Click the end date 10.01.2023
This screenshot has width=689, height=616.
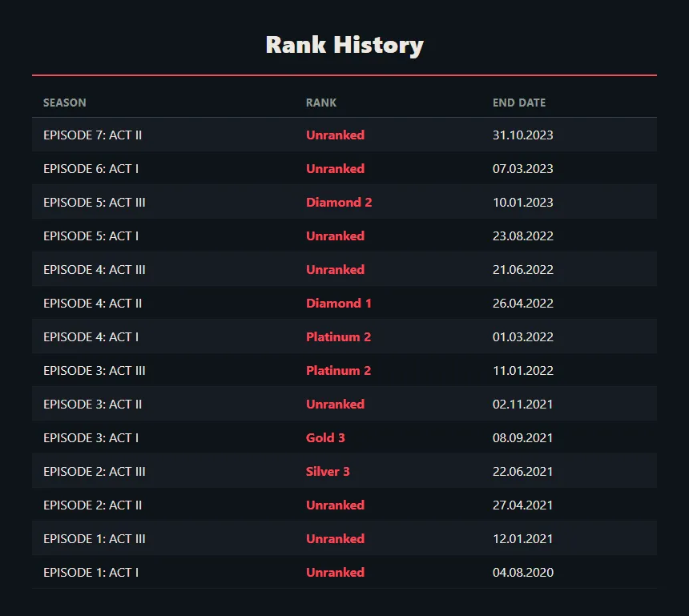pyautogui.click(x=523, y=203)
